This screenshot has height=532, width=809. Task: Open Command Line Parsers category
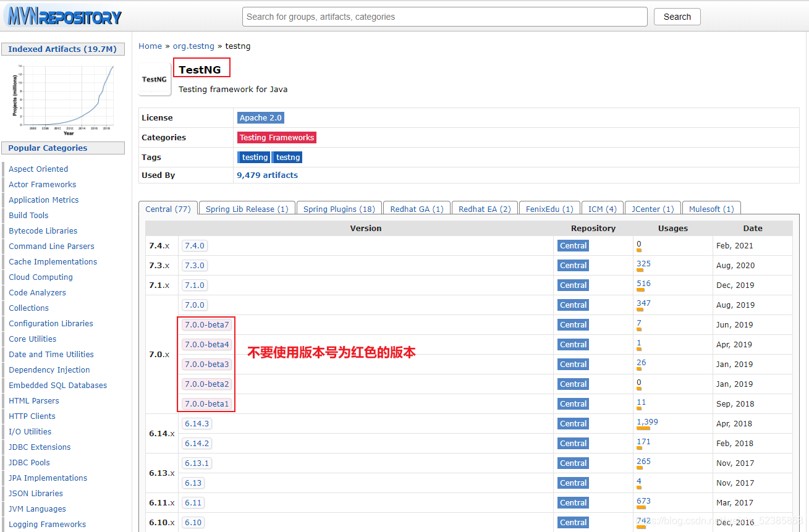click(x=51, y=246)
